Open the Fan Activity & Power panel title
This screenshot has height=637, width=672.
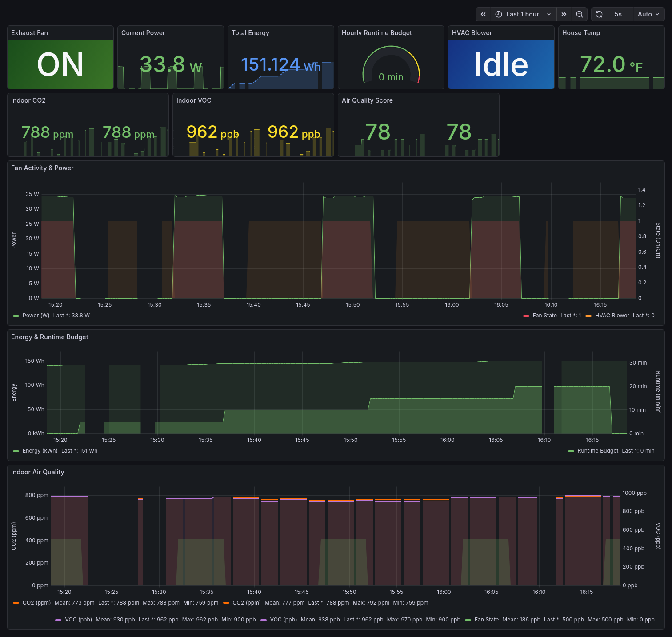pyautogui.click(x=42, y=168)
